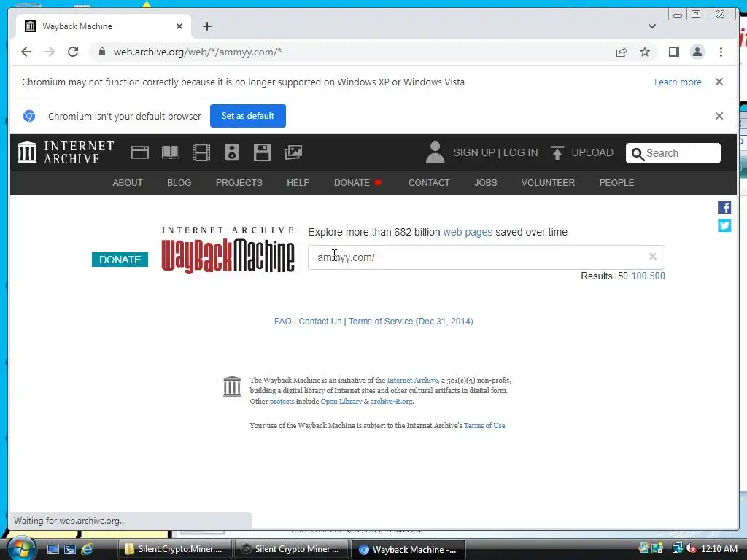Open the Terms of Use link

[x=484, y=425]
